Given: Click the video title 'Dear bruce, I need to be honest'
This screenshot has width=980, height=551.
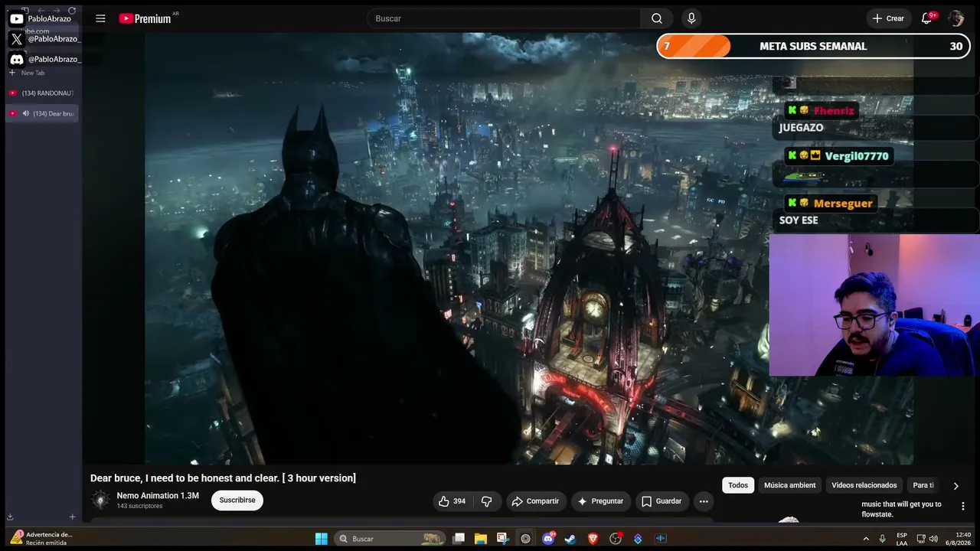Looking at the screenshot, I should tap(223, 478).
